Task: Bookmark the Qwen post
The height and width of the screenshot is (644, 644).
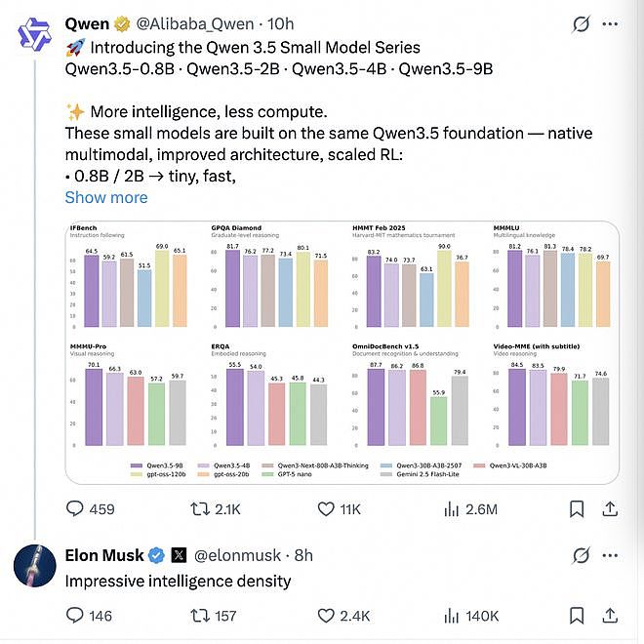Action: 577,509
